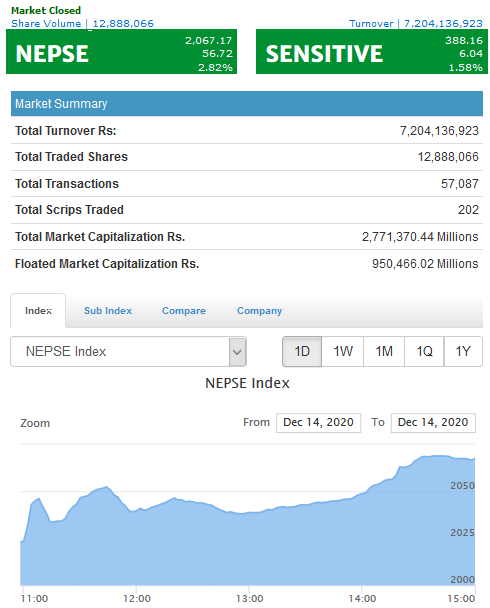Click the value 57,087
The image size is (490, 608).
(x=460, y=183)
